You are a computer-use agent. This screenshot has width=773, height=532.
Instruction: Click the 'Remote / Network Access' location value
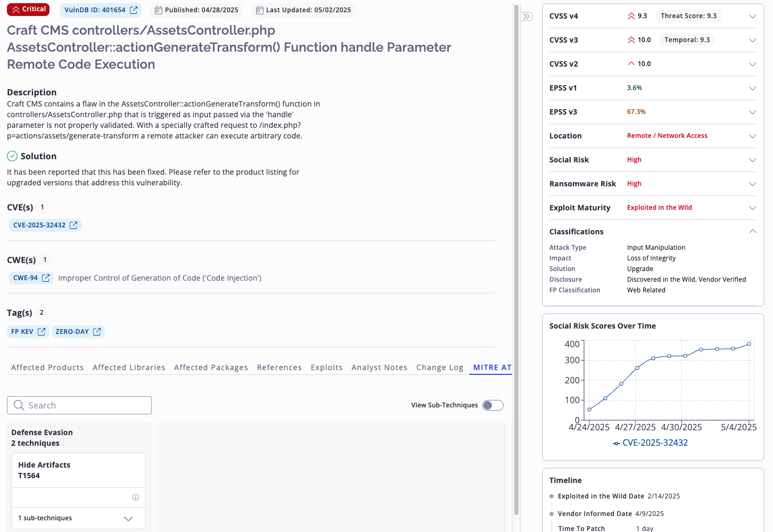[667, 136]
